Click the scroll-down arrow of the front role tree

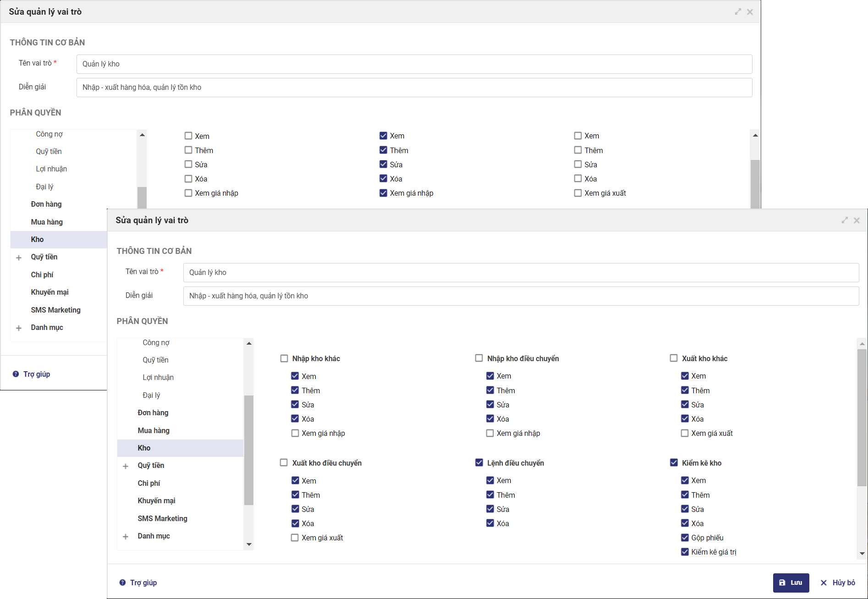click(x=249, y=544)
